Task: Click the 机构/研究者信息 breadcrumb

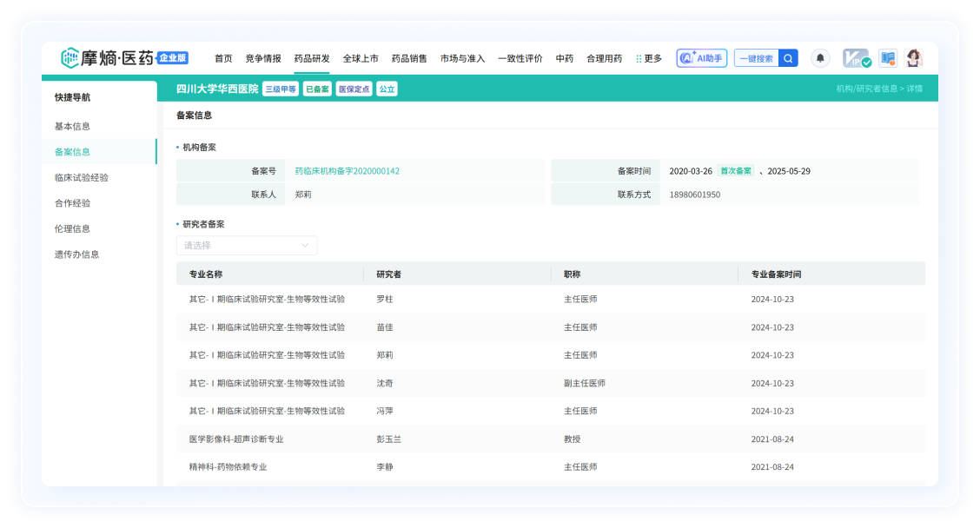Action: pos(867,89)
